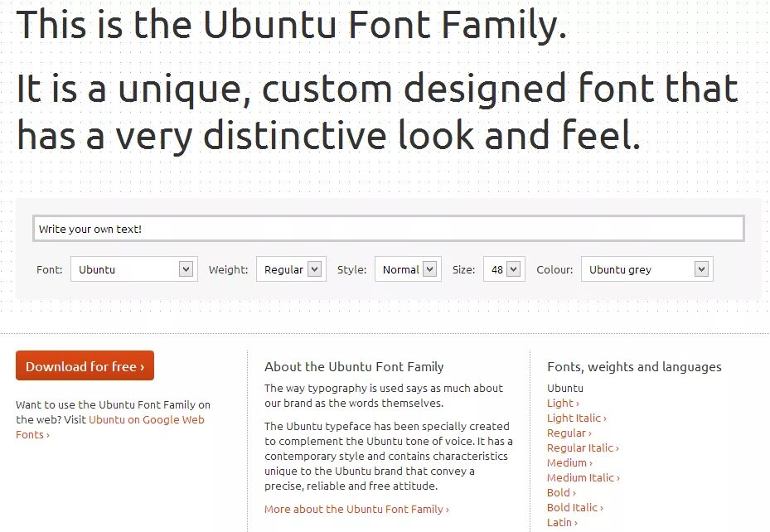Screen dimensions: 770x532
Task: Open the Latin language link
Action: (562, 522)
